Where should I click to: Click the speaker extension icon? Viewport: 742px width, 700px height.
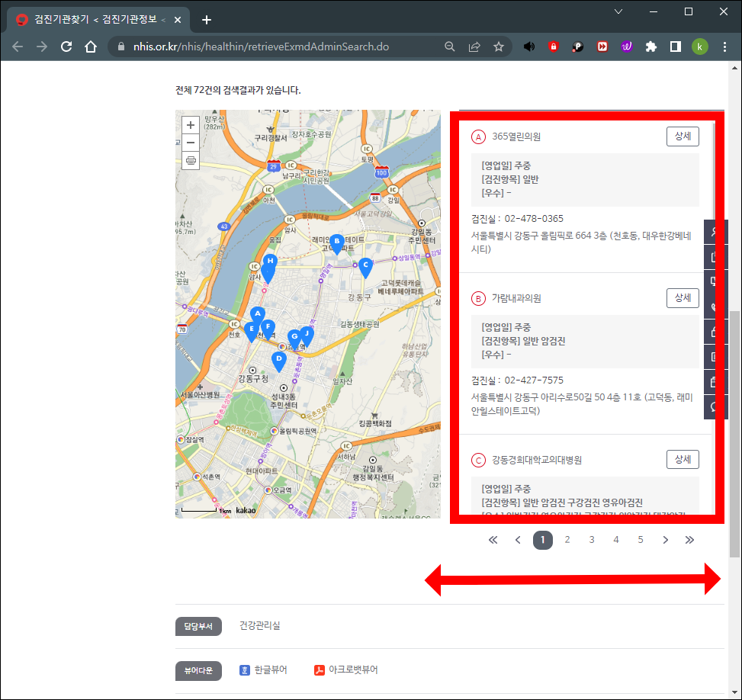529,47
